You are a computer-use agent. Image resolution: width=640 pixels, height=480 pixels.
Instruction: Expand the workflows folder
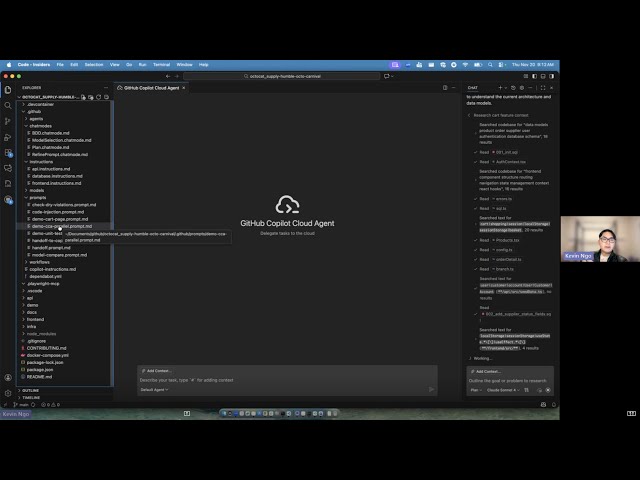[x=39, y=262]
